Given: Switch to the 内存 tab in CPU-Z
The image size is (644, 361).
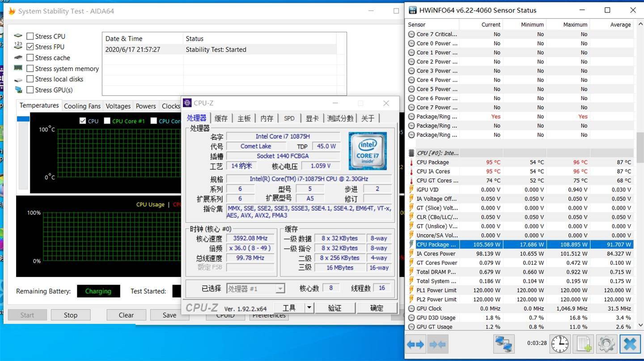Looking at the screenshot, I should pyautogui.click(x=267, y=118).
